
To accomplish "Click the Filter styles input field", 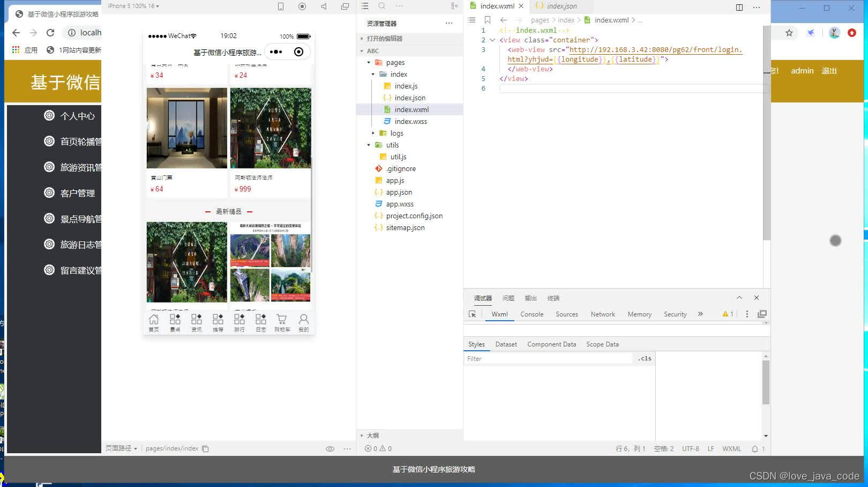I will pos(549,359).
